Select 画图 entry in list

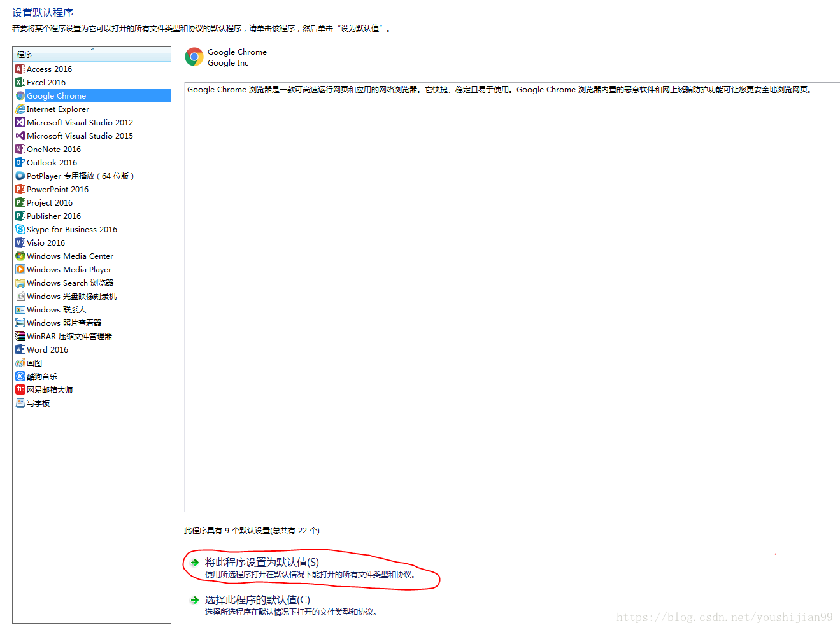[x=34, y=363]
